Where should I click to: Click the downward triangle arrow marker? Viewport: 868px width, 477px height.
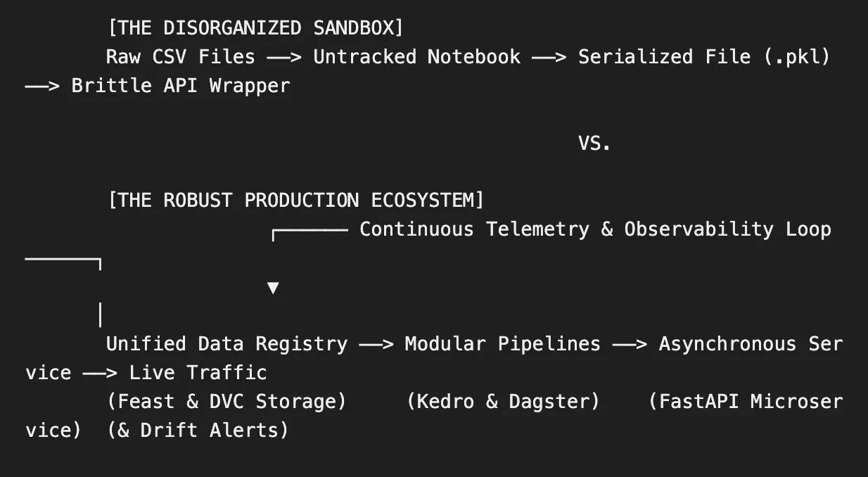click(273, 287)
